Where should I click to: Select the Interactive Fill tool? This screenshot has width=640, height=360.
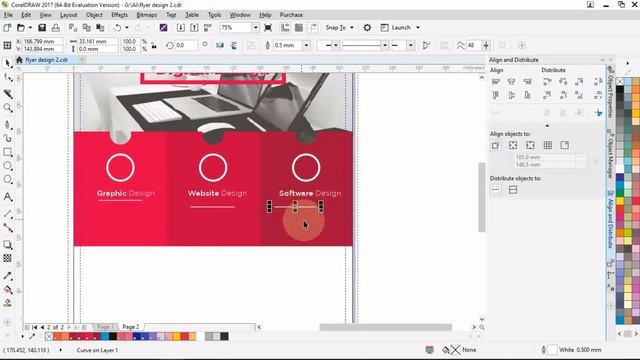pyautogui.click(x=7, y=289)
